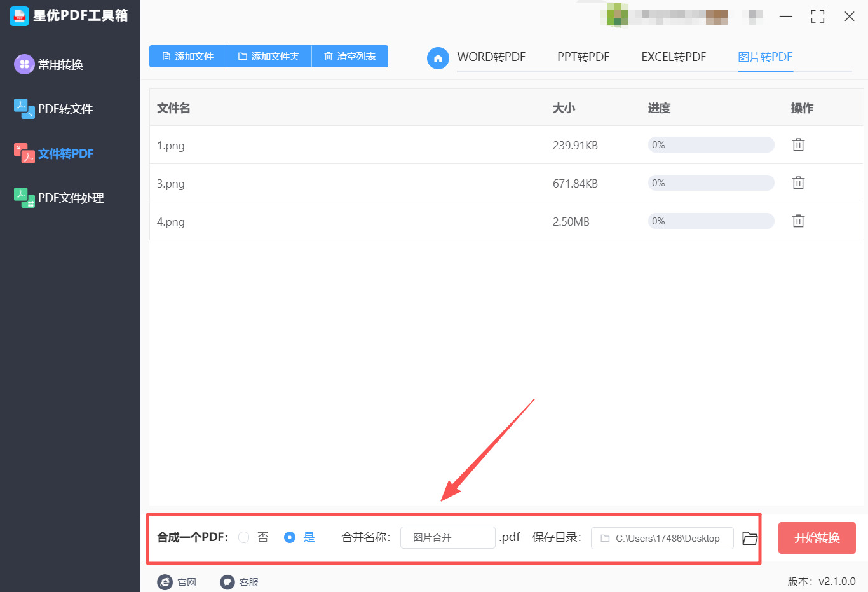Switch to the 图片转PDF tab

pyautogui.click(x=765, y=57)
